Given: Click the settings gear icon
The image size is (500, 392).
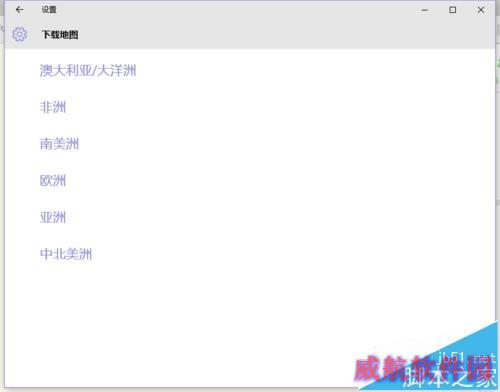Looking at the screenshot, I should 19,34.
